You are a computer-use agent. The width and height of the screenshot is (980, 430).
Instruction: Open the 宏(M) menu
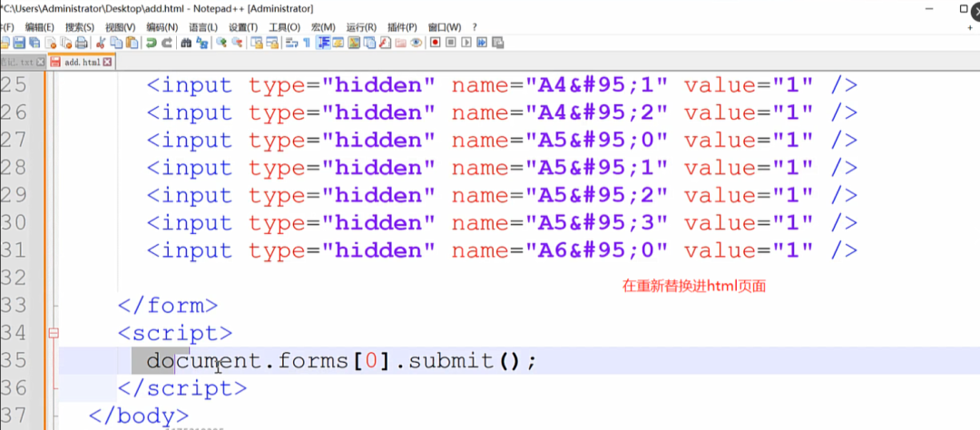(323, 27)
